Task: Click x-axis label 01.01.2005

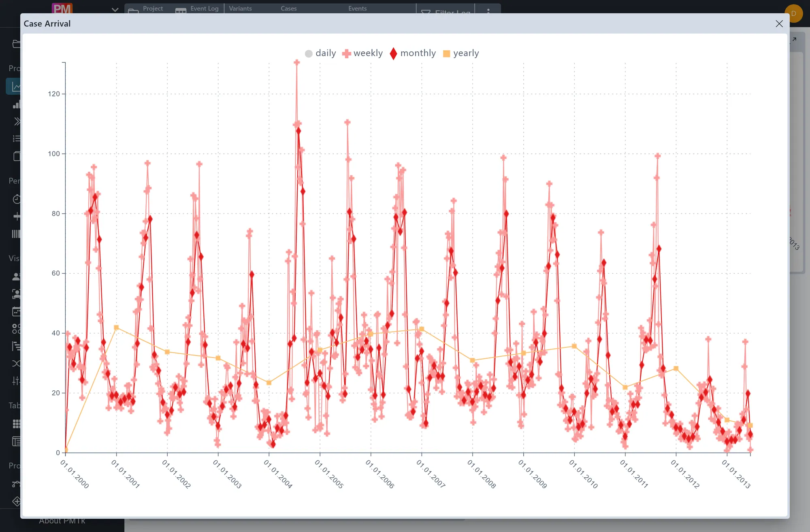Action: 329,474
